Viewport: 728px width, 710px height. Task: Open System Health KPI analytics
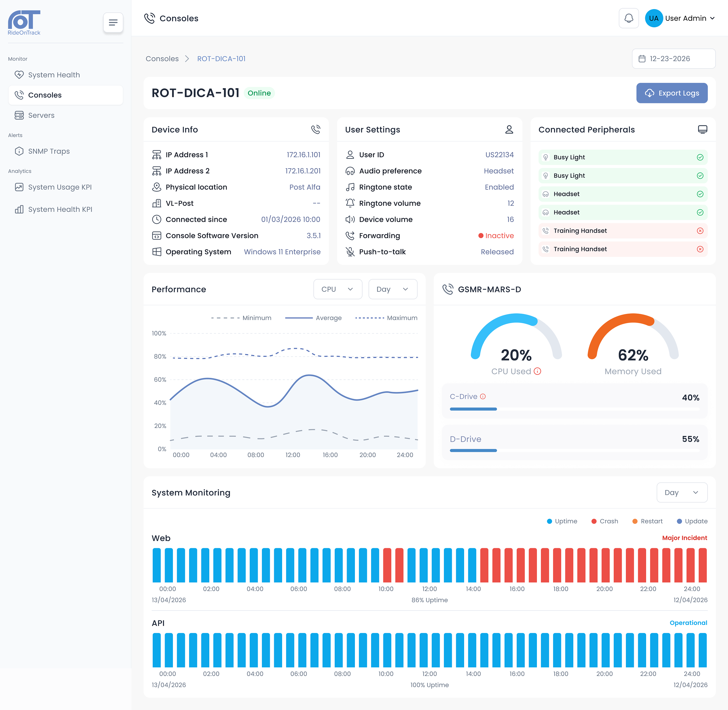[x=66, y=209]
